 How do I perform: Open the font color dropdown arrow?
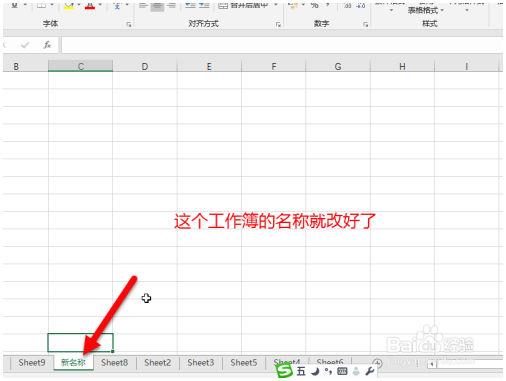100,5
